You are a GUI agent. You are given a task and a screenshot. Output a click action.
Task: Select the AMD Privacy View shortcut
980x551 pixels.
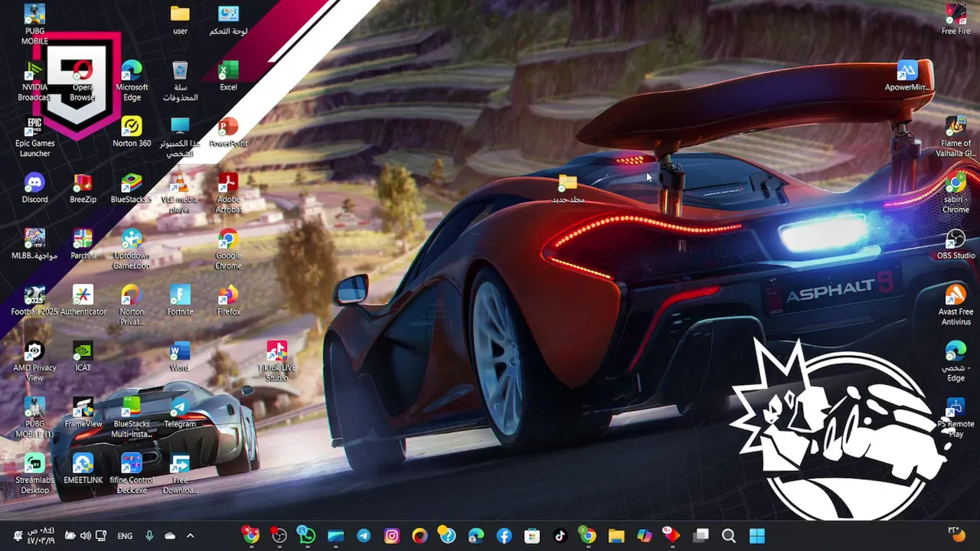[34, 361]
